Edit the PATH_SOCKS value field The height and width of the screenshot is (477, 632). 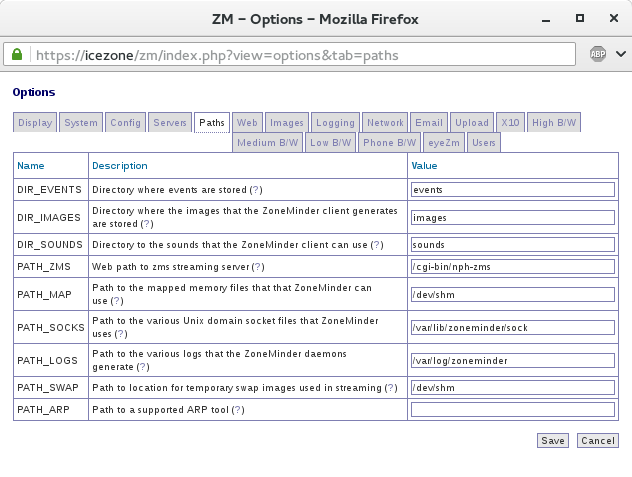tap(513, 327)
